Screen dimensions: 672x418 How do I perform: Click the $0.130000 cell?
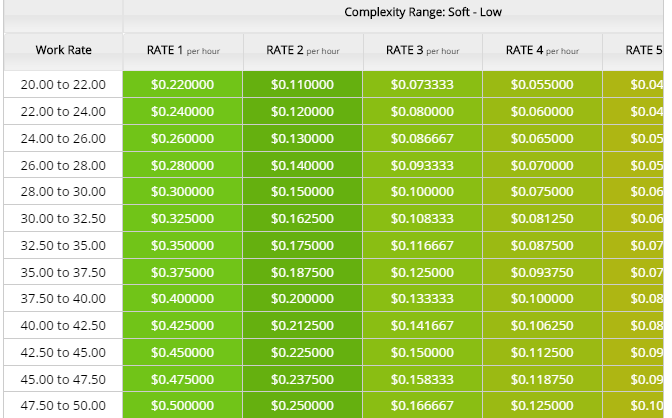303,138
